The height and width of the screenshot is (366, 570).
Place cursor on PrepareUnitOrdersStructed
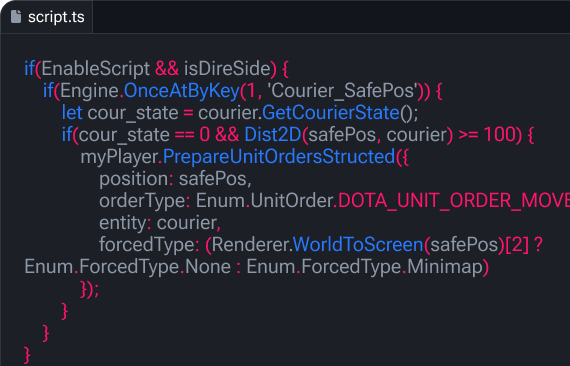click(279, 157)
